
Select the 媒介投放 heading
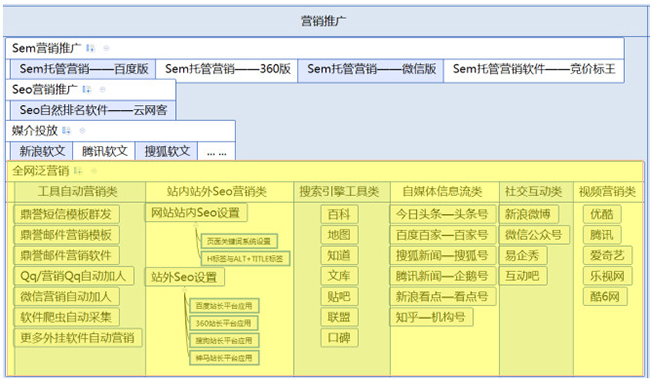click(x=34, y=131)
